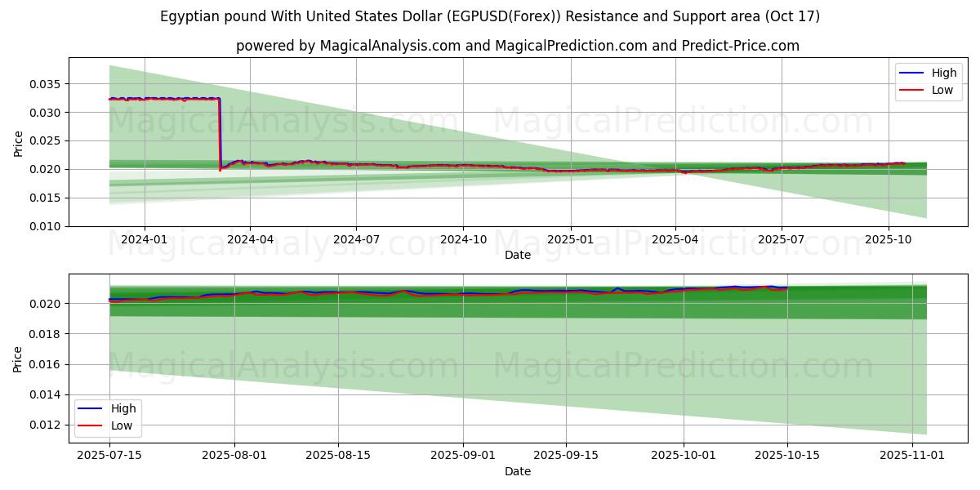The height and width of the screenshot is (490, 980).
Task: Click blue High line swatch in bottom legend
Action: (91, 408)
